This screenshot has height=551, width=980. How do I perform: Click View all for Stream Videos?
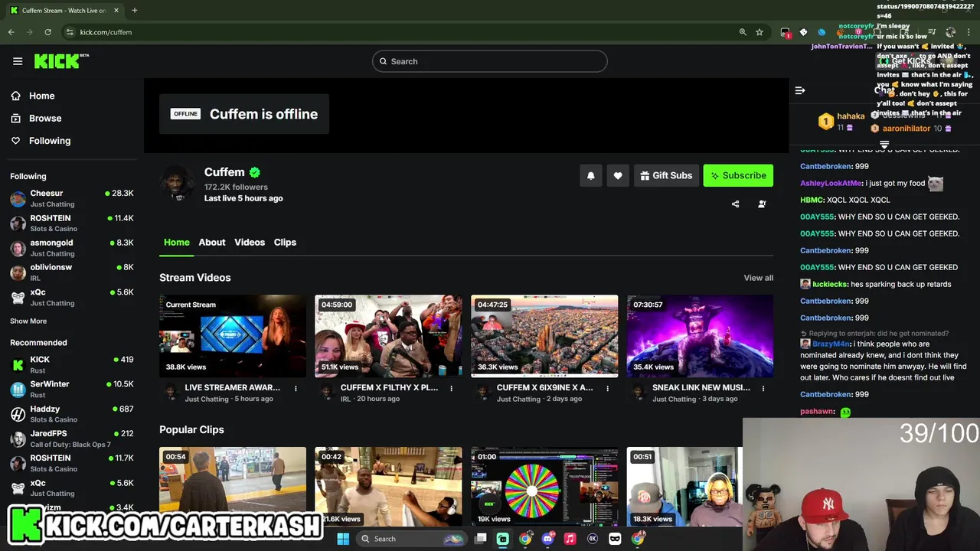759,278
